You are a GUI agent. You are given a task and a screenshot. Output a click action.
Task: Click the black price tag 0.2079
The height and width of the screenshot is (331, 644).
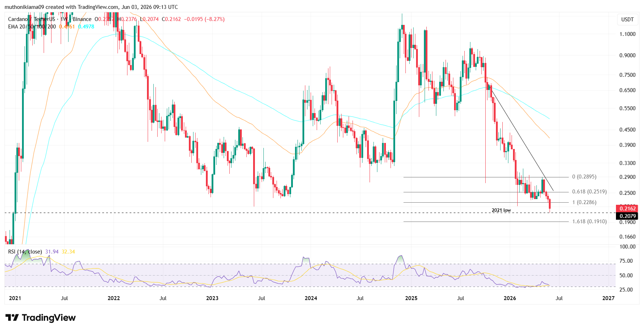click(627, 216)
